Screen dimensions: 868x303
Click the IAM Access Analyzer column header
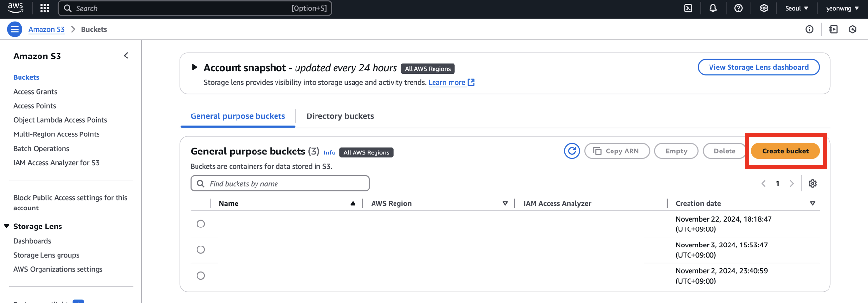click(x=557, y=203)
